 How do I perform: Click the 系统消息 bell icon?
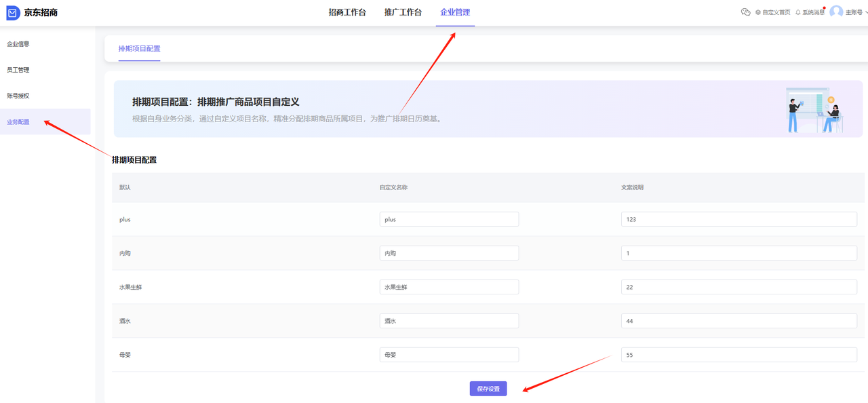[798, 12]
